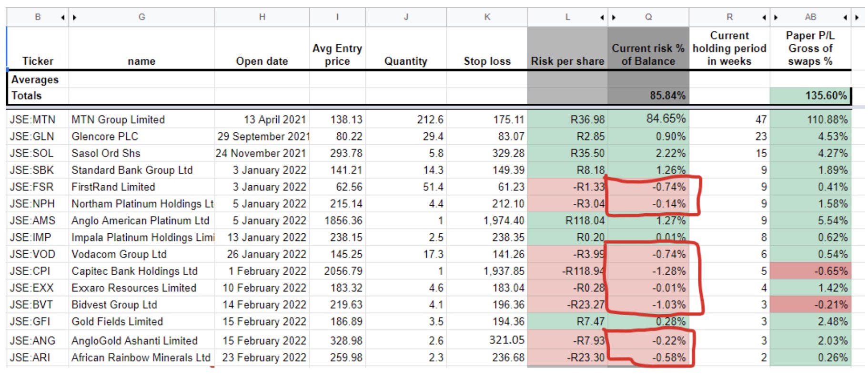Expand hidden columns left of column Q
868x379 pixels.
[614, 18]
